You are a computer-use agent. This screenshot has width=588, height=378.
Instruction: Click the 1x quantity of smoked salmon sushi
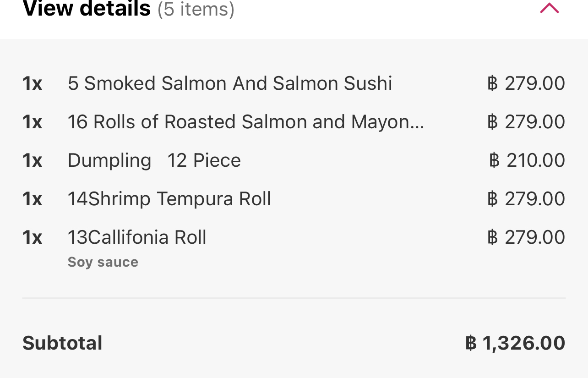pyautogui.click(x=33, y=83)
